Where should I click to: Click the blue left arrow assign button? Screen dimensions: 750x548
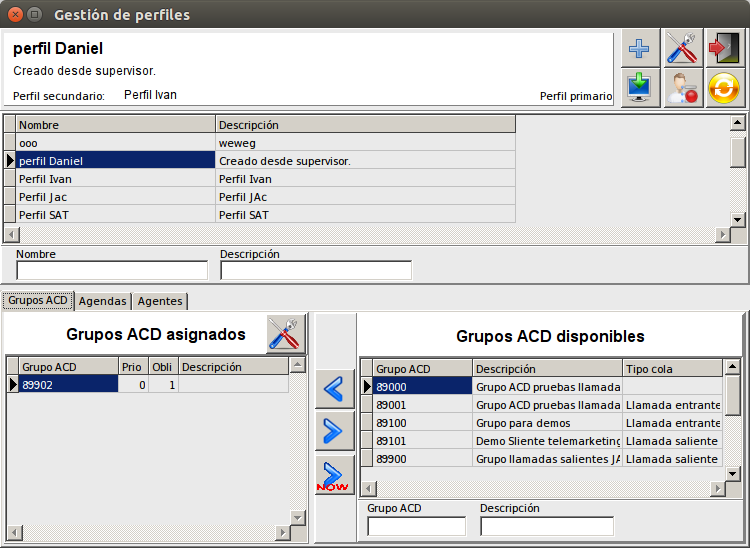[334, 389]
